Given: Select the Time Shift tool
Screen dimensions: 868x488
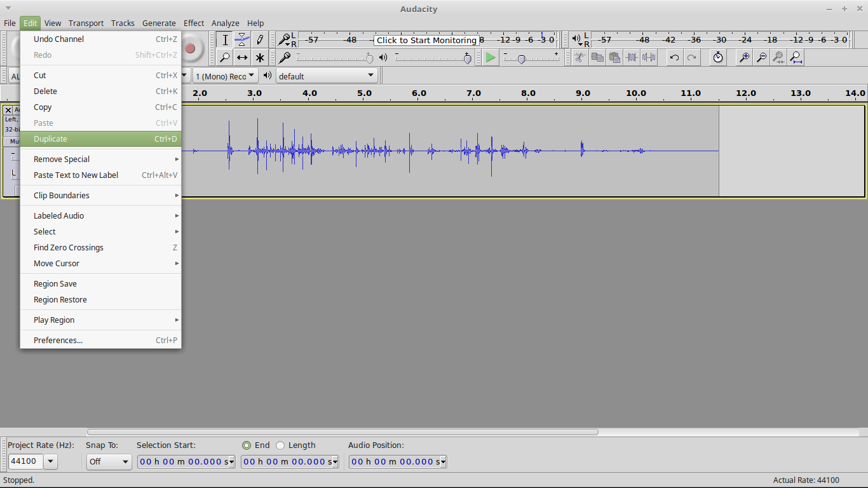Looking at the screenshot, I should [x=242, y=58].
